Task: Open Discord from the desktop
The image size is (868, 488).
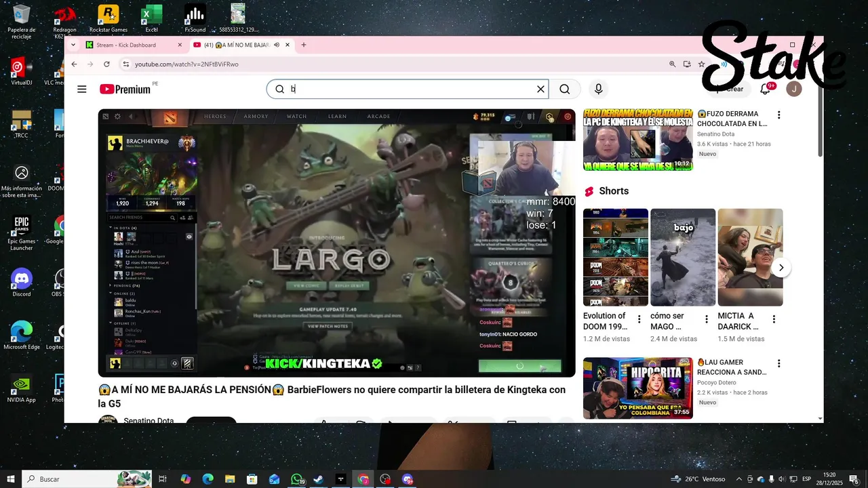Action: [22, 283]
